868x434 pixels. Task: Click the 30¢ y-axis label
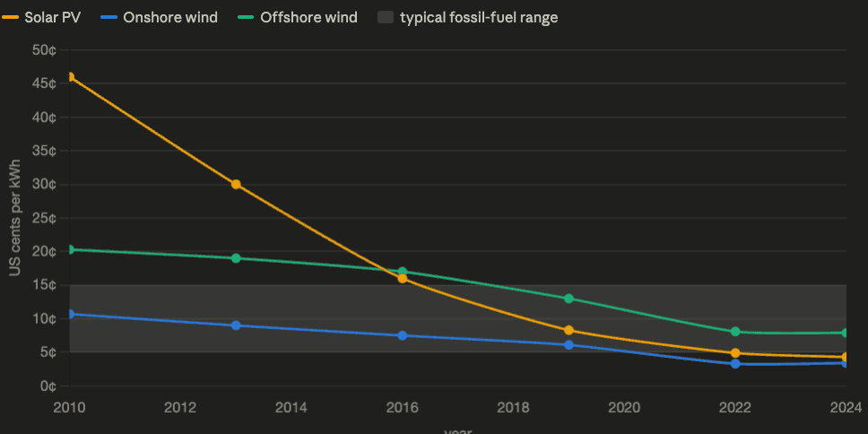(x=45, y=185)
